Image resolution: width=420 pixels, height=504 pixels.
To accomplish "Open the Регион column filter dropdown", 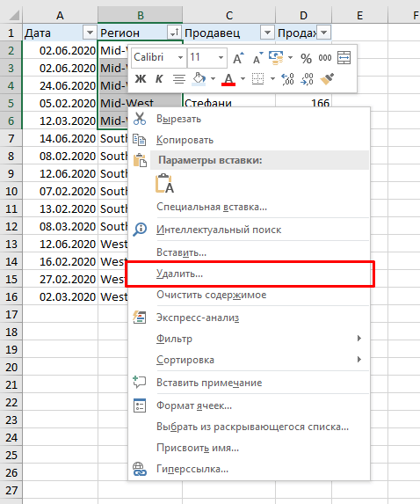I will point(174,33).
